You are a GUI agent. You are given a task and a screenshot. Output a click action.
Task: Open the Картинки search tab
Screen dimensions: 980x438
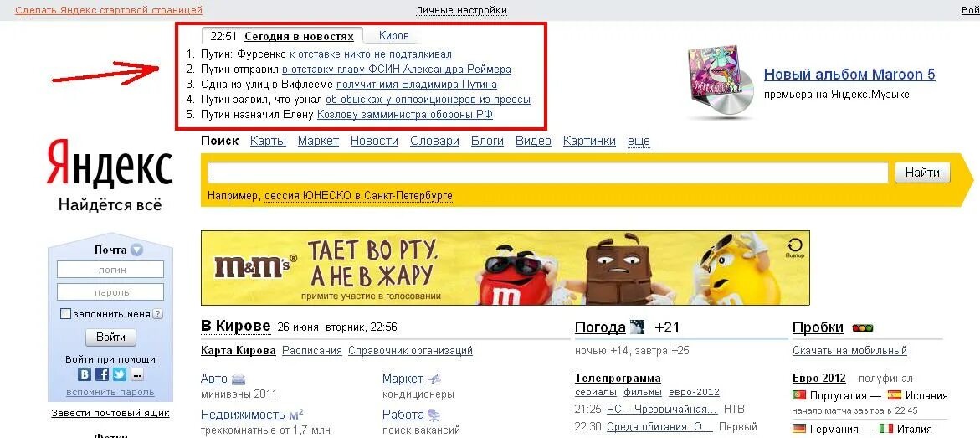589,141
